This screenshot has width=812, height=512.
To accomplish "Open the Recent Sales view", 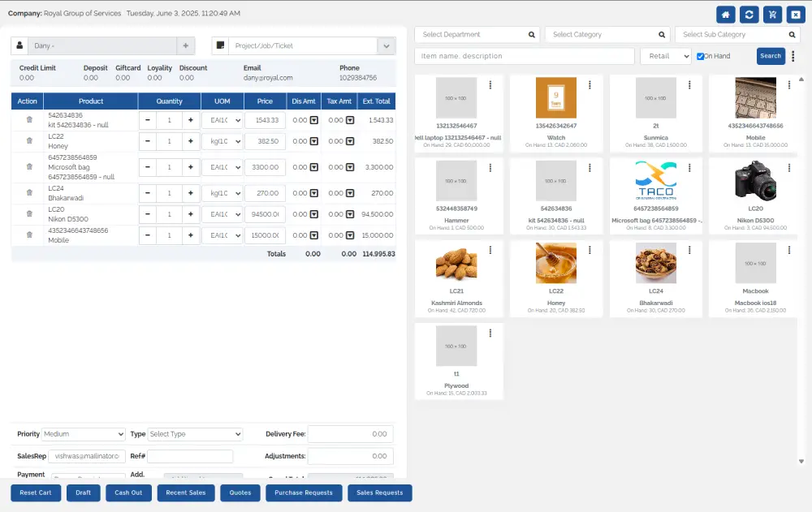I will (x=185, y=493).
